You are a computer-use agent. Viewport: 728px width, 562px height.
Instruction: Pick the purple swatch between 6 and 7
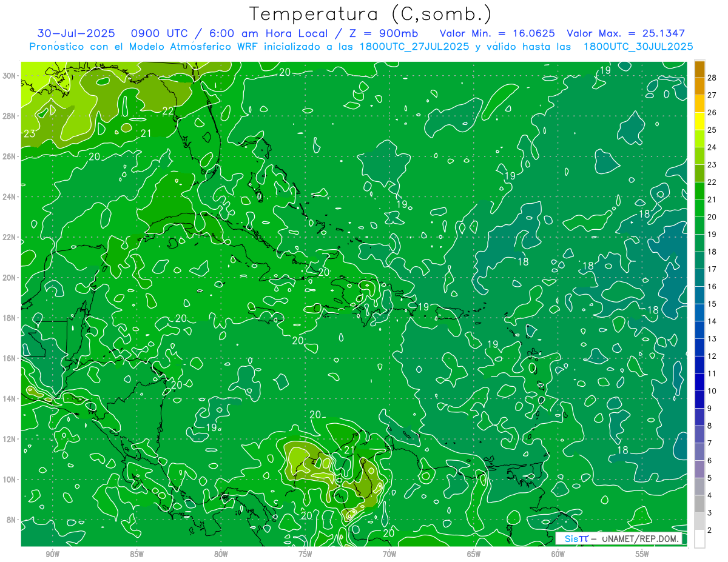(x=699, y=452)
